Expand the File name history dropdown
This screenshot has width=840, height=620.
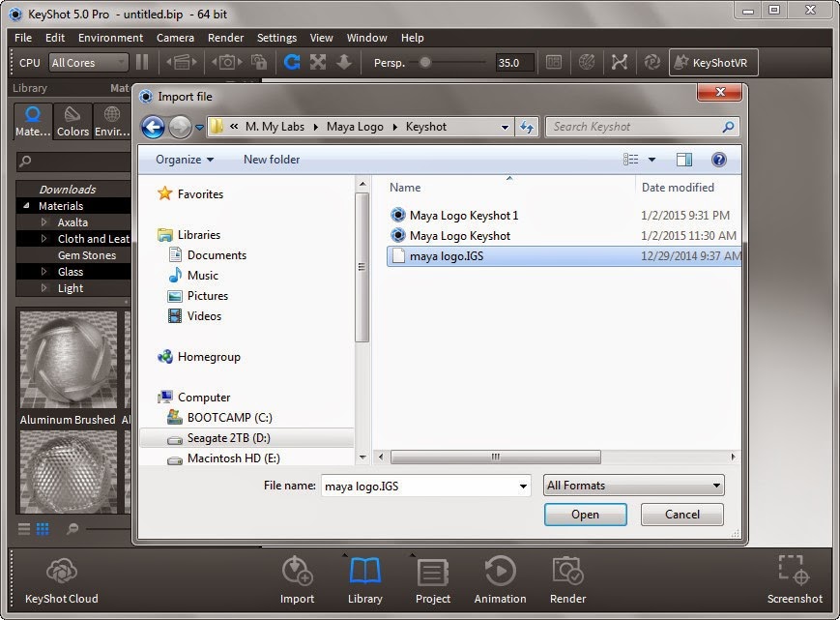pyautogui.click(x=523, y=486)
